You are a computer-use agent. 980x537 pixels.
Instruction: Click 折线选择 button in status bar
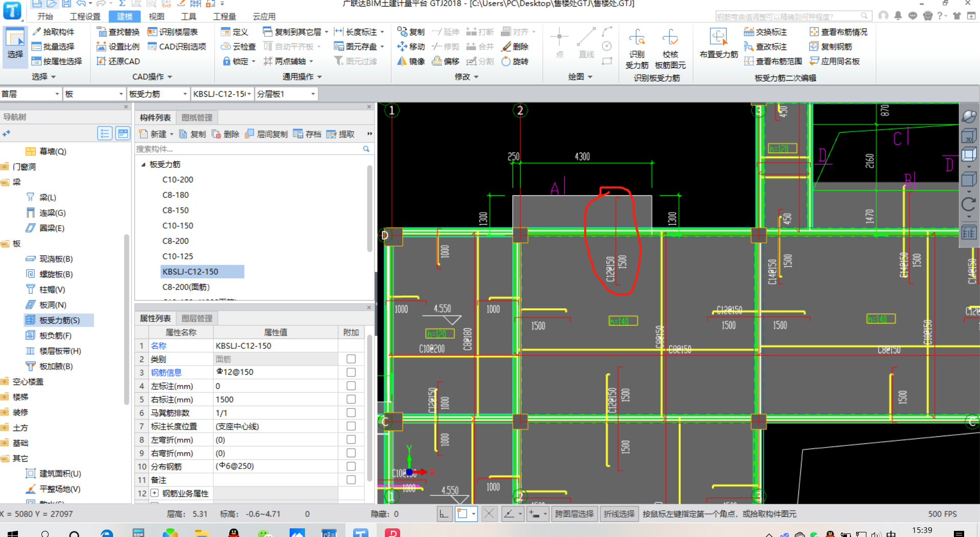click(x=619, y=514)
